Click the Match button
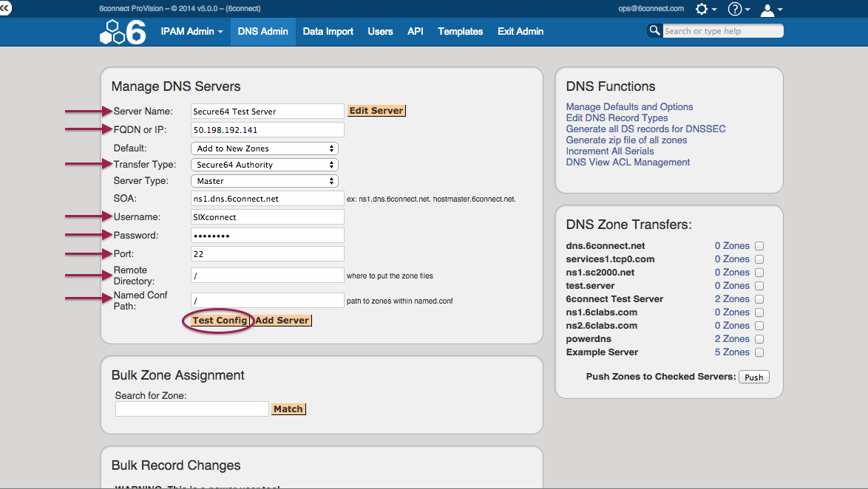868x489 pixels. (x=288, y=408)
